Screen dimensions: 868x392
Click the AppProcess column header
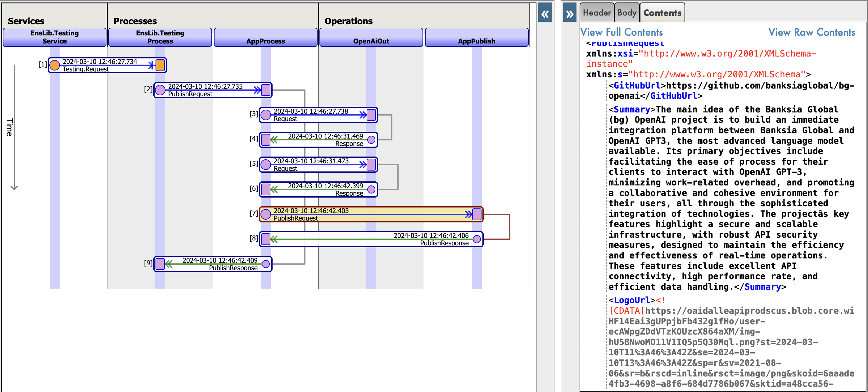pos(265,37)
